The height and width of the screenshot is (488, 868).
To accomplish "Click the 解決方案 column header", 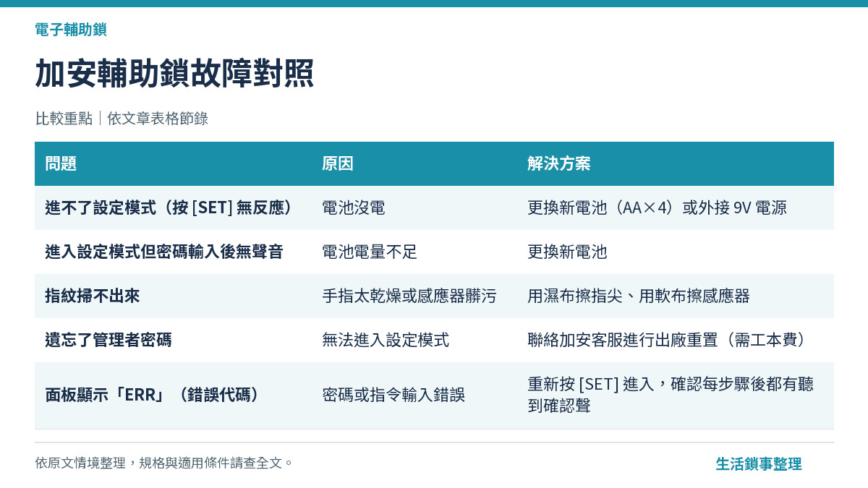I will tap(559, 163).
